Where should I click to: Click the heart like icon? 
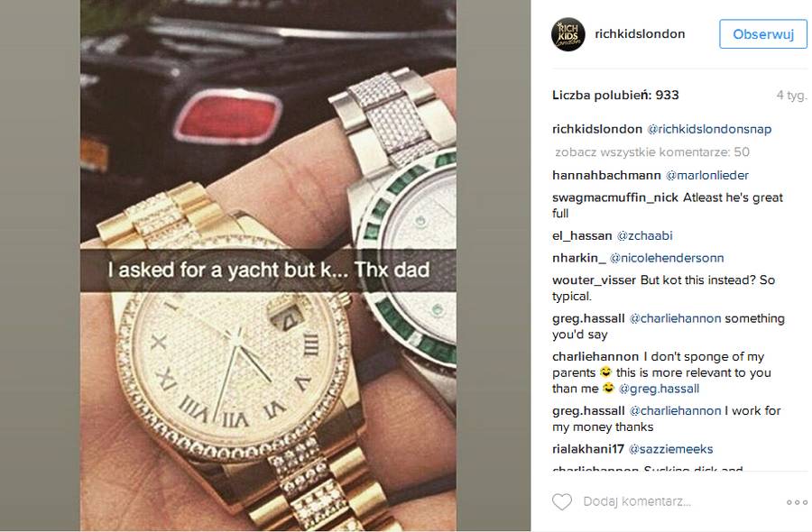point(562,501)
